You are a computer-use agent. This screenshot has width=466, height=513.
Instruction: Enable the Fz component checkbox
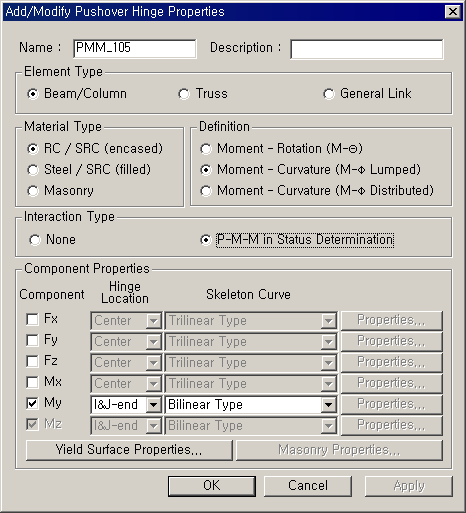[32, 361]
